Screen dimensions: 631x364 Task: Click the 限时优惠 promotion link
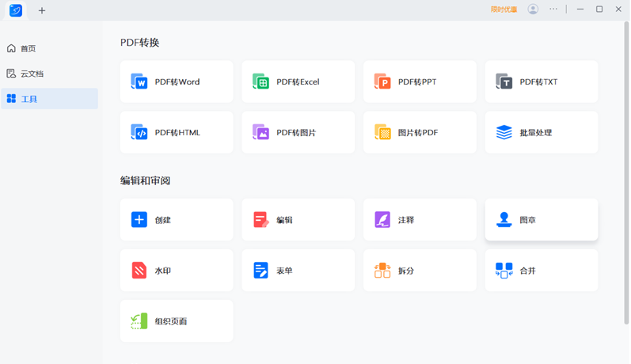(504, 9)
